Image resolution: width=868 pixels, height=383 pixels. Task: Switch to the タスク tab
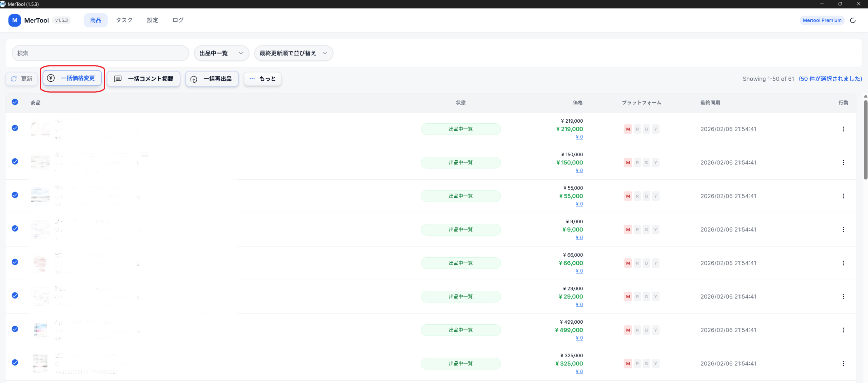[124, 20]
